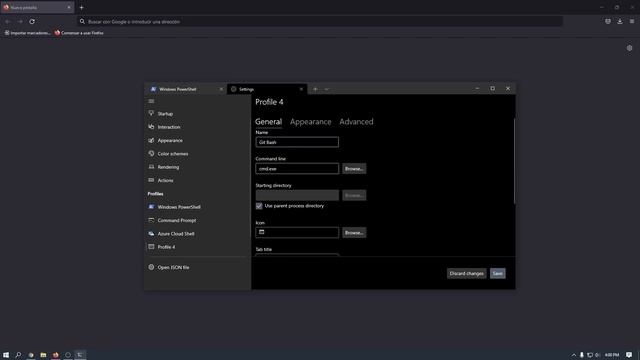Screen dimensions: 640x360
Task: Close the Nueva pestaña Firefox tab
Action: point(69,7)
